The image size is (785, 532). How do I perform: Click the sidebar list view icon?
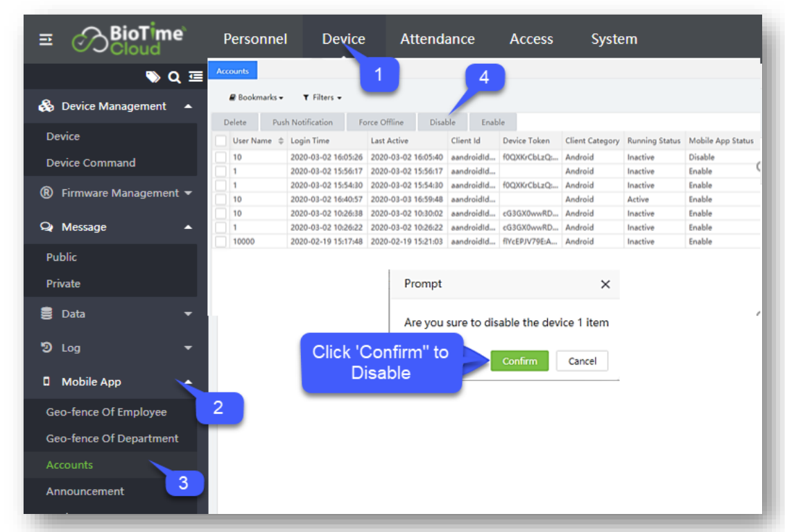click(x=196, y=77)
